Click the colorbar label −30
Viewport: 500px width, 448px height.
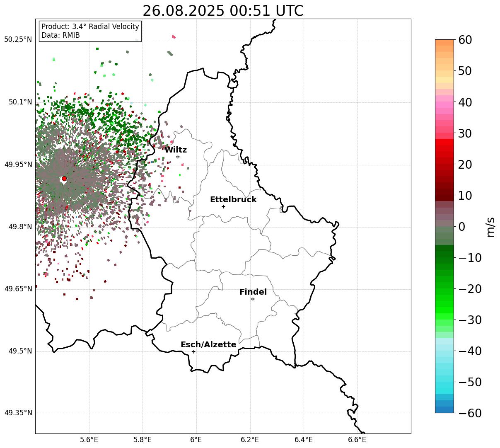(470, 320)
